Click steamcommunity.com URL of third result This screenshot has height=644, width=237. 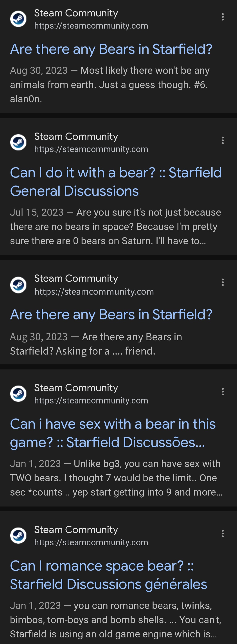(x=94, y=291)
